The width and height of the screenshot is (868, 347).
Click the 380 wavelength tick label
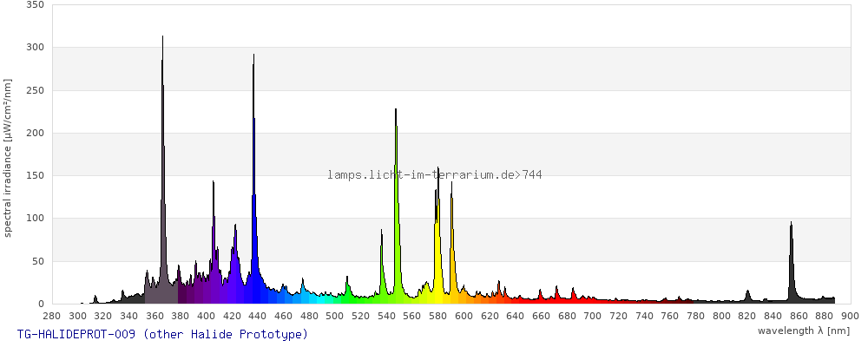[x=181, y=316]
